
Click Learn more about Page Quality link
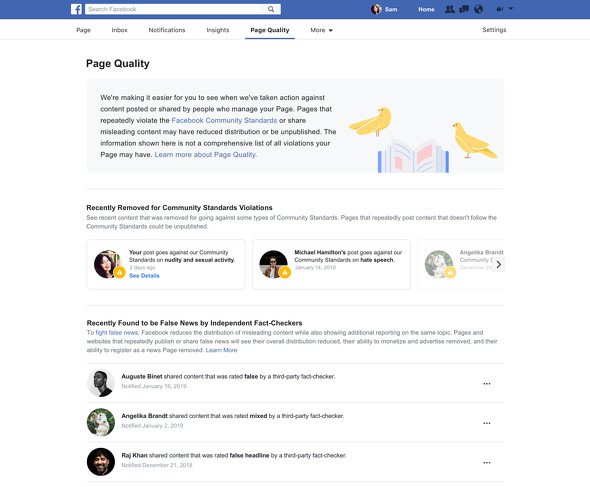(205, 155)
